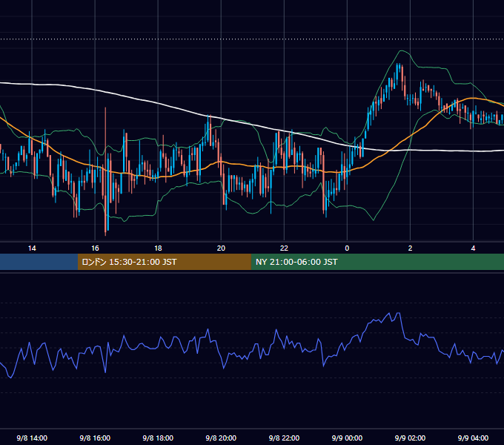Image resolution: width=504 pixels, height=445 pixels.
Task: Click the 18 hour axis label
Action: point(158,248)
